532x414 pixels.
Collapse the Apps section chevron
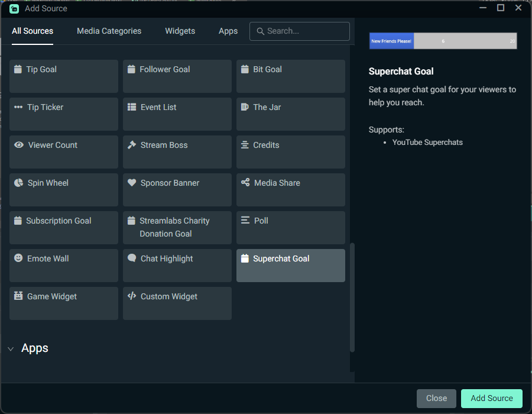pos(11,349)
